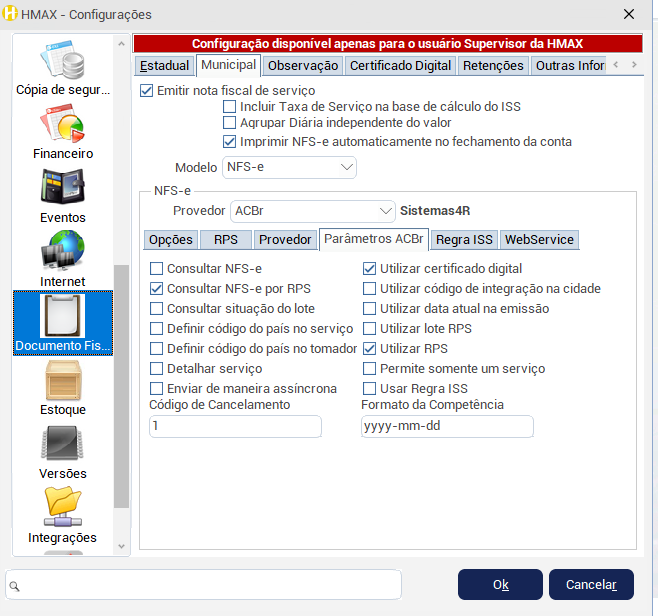Viewport: 658px width, 616px height.
Task: Click the Formato da Competência field
Action: tap(446, 426)
